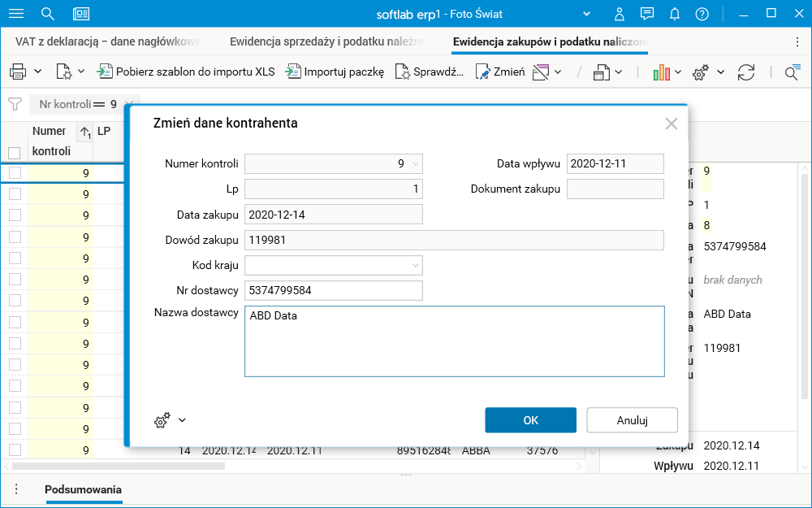The height and width of the screenshot is (508, 812).
Task: Open the bar chart icon in toolbar
Action: coord(661,72)
